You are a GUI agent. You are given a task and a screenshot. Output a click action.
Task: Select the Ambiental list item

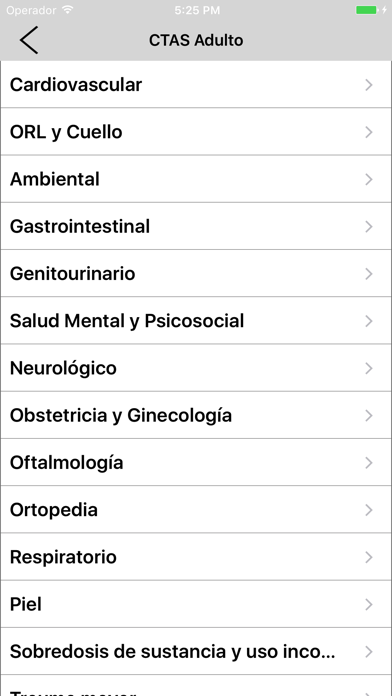(x=196, y=179)
